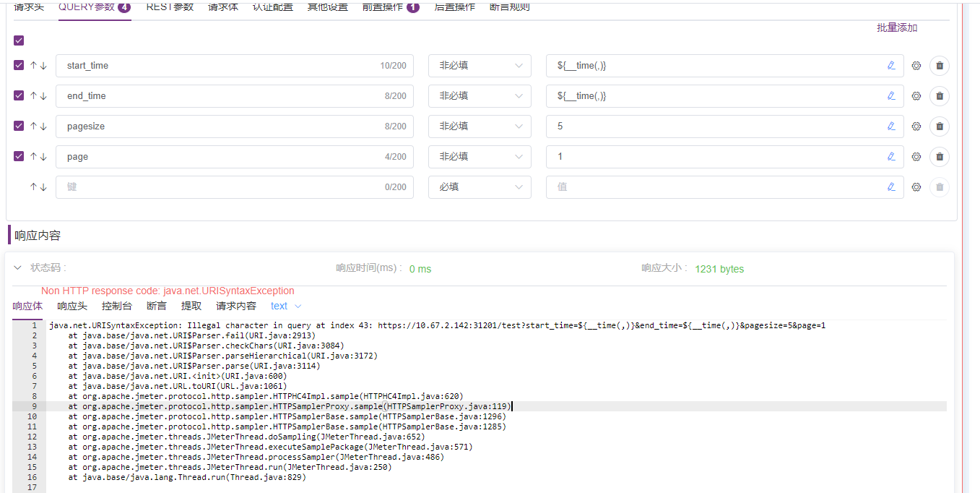Viewport: 980px width, 493px height.
Task: Open gear settings for the pagesize value
Action: [916, 126]
